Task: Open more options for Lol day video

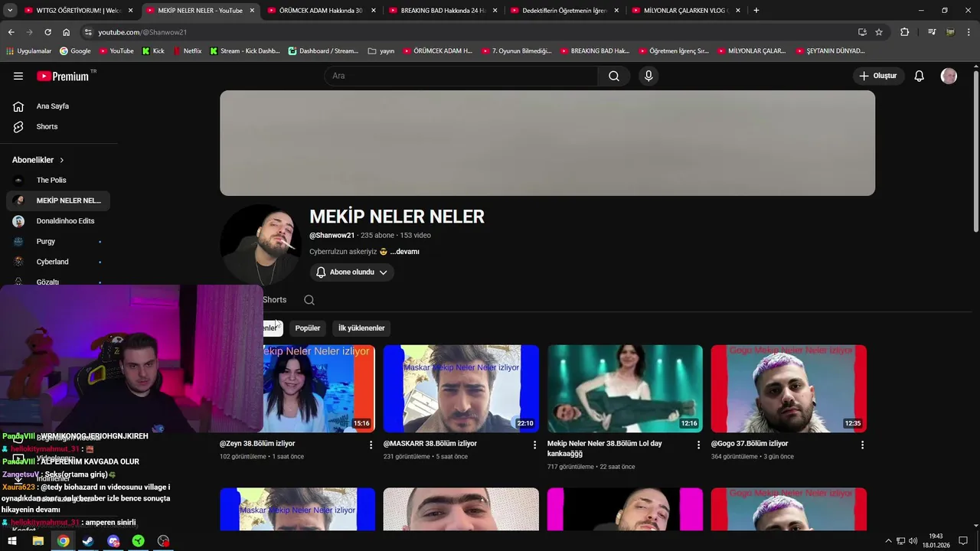Action: click(698, 445)
